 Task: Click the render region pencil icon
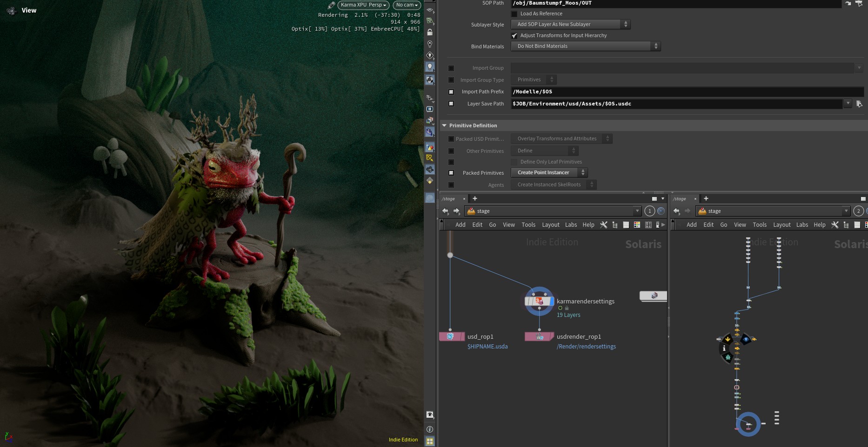pos(331,5)
